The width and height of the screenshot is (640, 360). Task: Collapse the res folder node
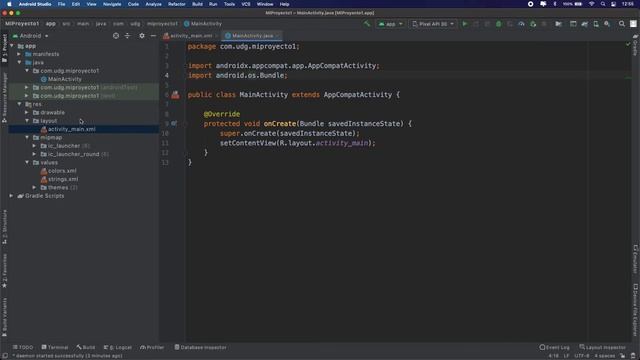pyautogui.click(x=19, y=104)
